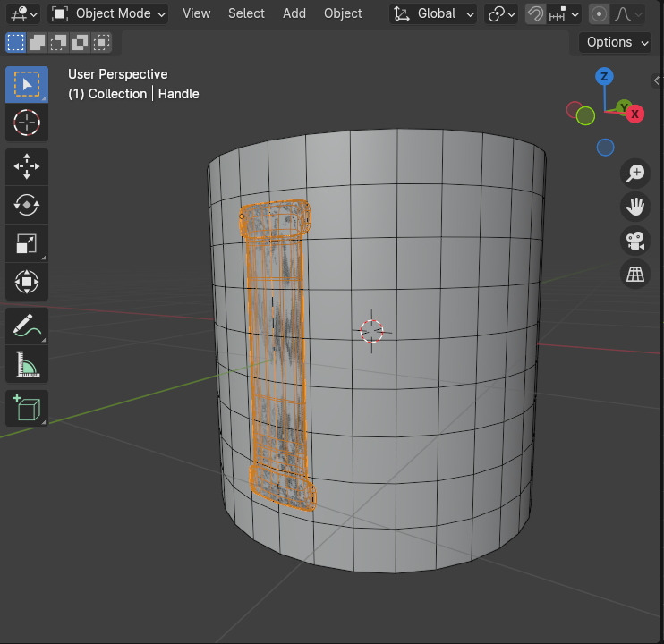Open the pivot point dropdown
Image resolution: width=664 pixels, height=644 pixels.
(501, 14)
